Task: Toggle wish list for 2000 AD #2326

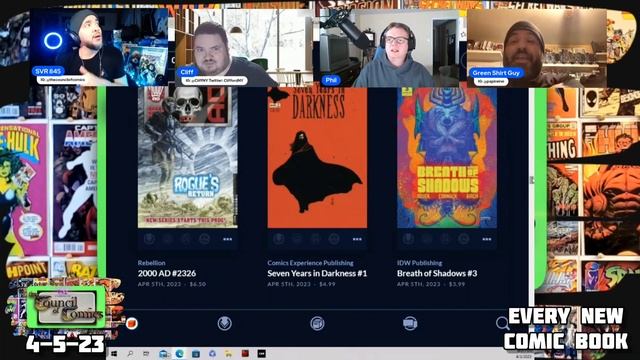Action: (x=204, y=239)
